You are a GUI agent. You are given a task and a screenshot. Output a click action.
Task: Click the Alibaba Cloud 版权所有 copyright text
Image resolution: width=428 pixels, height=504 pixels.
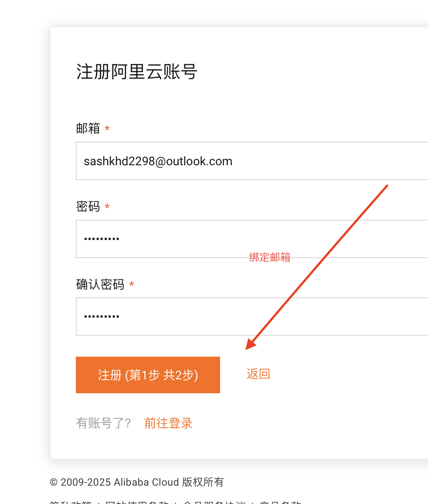pos(137,482)
